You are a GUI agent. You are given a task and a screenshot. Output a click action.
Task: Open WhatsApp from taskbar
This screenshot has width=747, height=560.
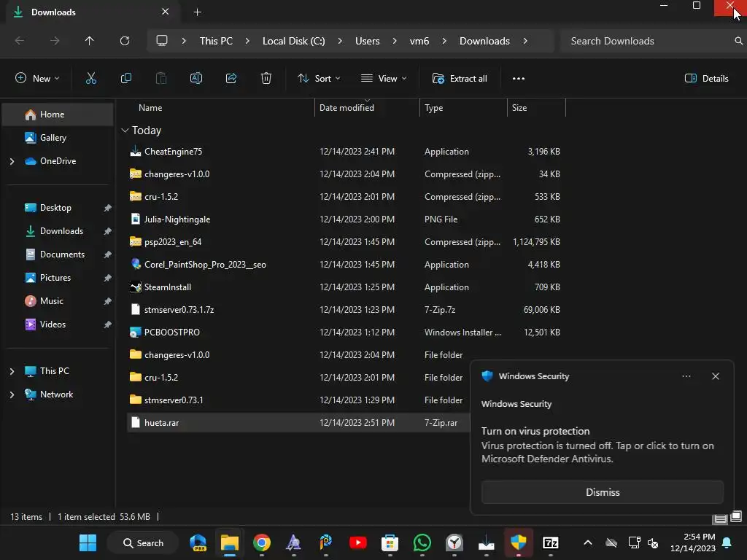[422, 542]
